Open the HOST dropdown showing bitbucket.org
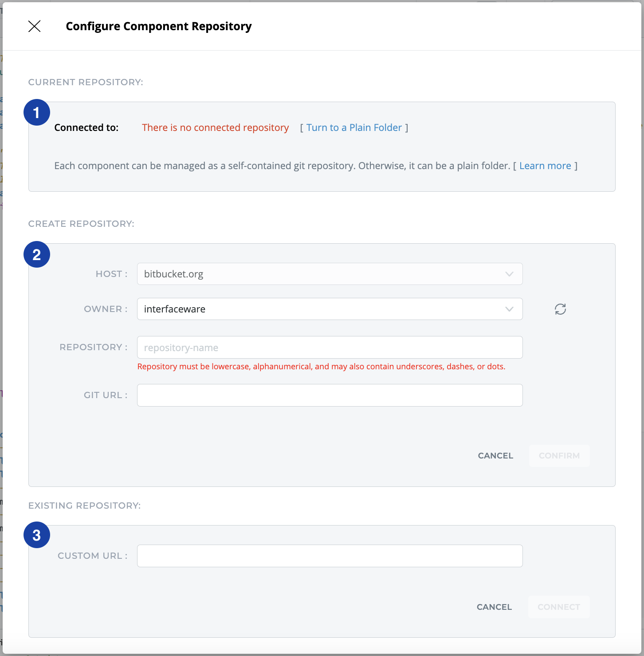The width and height of the screenshot is (644, 656). (x=330, y=274)
